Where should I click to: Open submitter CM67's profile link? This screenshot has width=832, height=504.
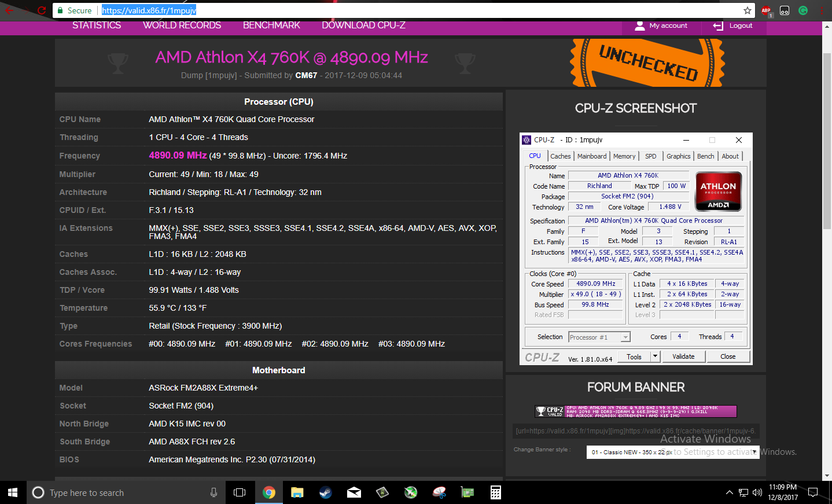tap(306, 75)
